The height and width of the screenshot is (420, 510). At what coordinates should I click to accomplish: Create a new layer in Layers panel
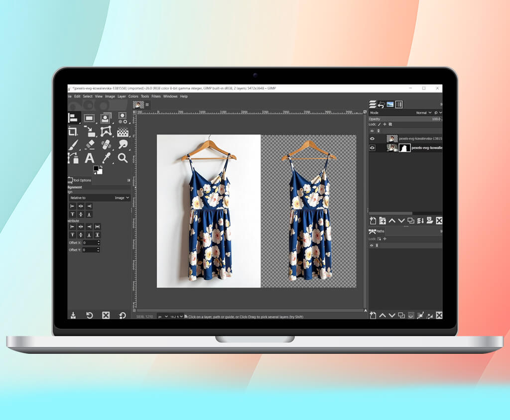[x=373, y=221]
